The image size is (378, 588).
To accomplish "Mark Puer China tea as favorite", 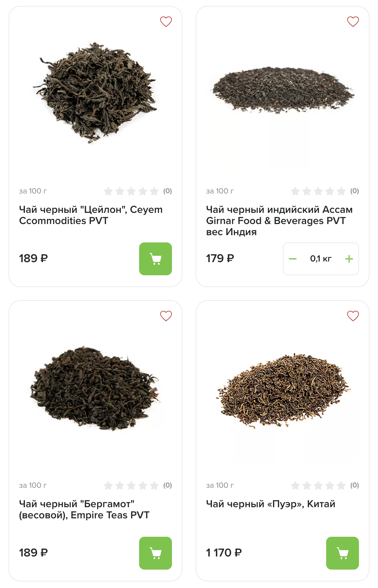I will 353,316.
